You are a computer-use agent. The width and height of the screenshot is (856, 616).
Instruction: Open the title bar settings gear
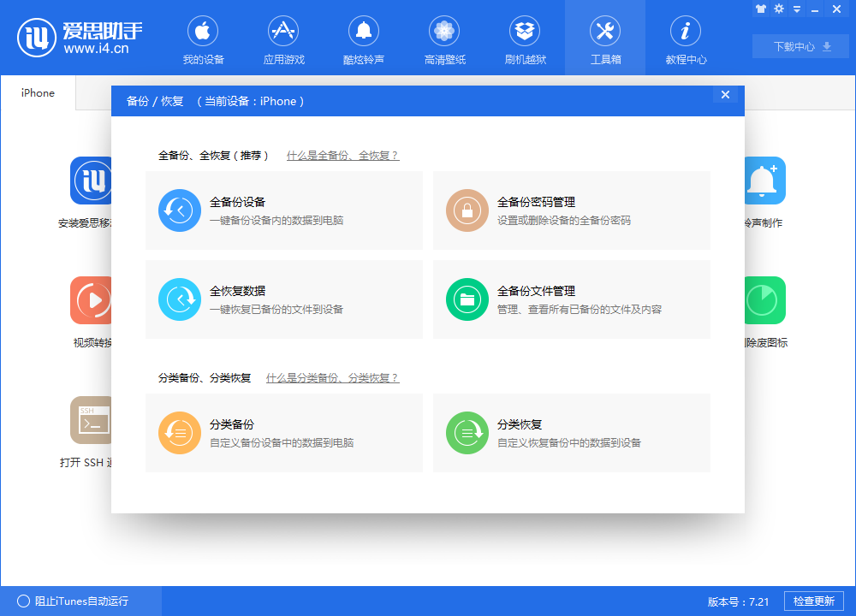(779, 9)
